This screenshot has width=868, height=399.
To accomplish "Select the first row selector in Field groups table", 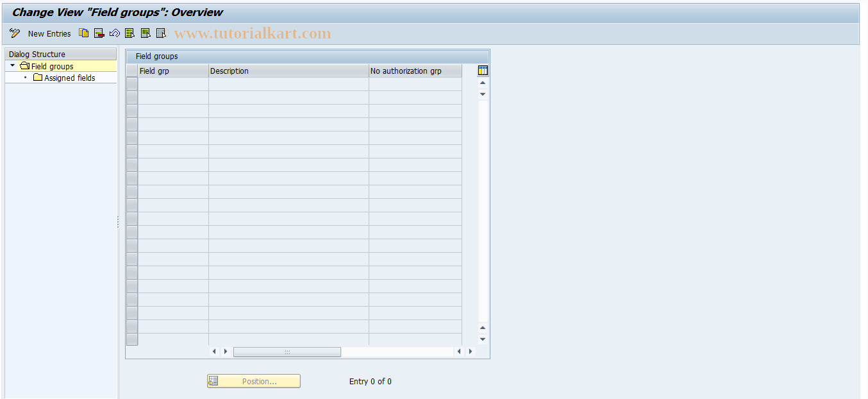I will 132,84.
